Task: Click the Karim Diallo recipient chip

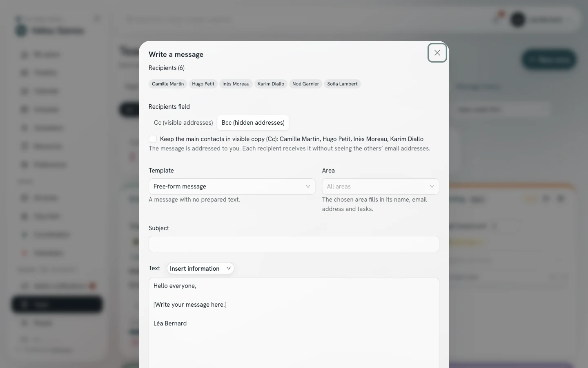Action: tap(271, 84)
